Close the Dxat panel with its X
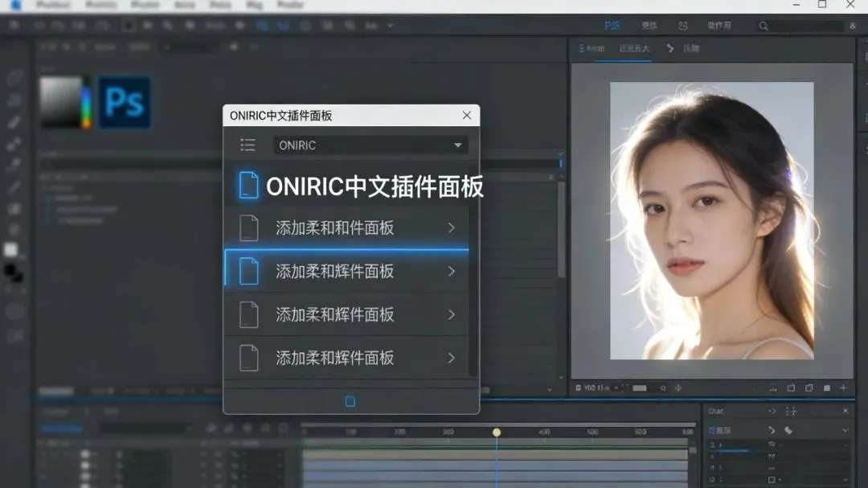Screen dimensions: 868x488 point(845,411)
